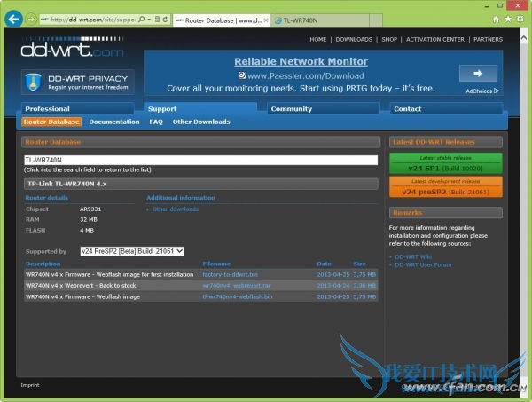The height and width of the screenshot is (402, 532).
Task: Click the Imprint footer link
Action: 30,385
